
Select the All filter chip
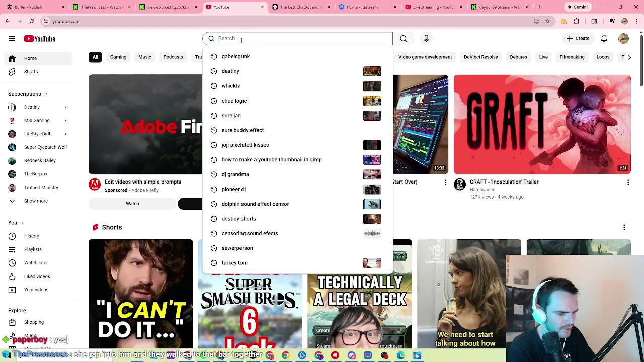(95, 57)
